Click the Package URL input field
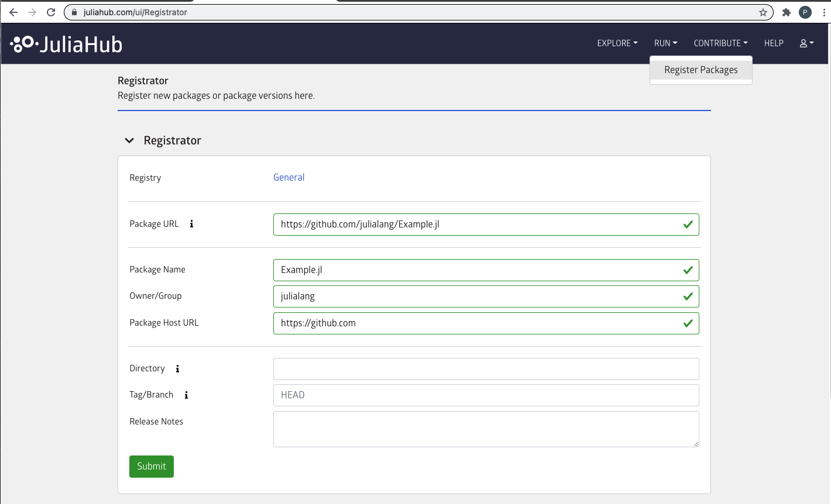This screenshot has width=831, height=504. tap(486, 225)
